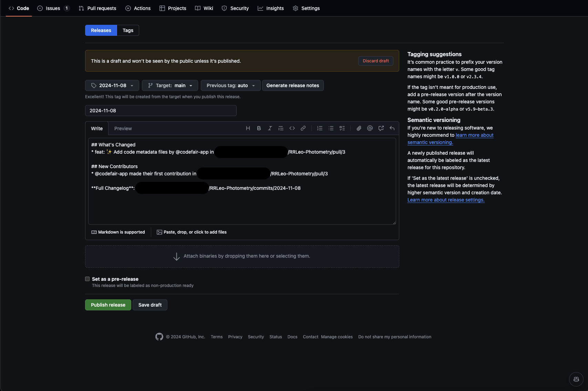Screen dimensions: 588x391
Task: Open the Terms footer link
Action: 217,337
